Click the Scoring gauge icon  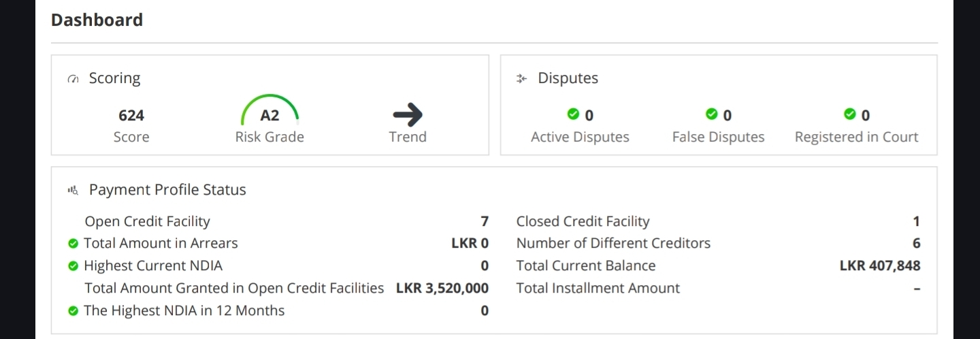(x=73, y=79)
